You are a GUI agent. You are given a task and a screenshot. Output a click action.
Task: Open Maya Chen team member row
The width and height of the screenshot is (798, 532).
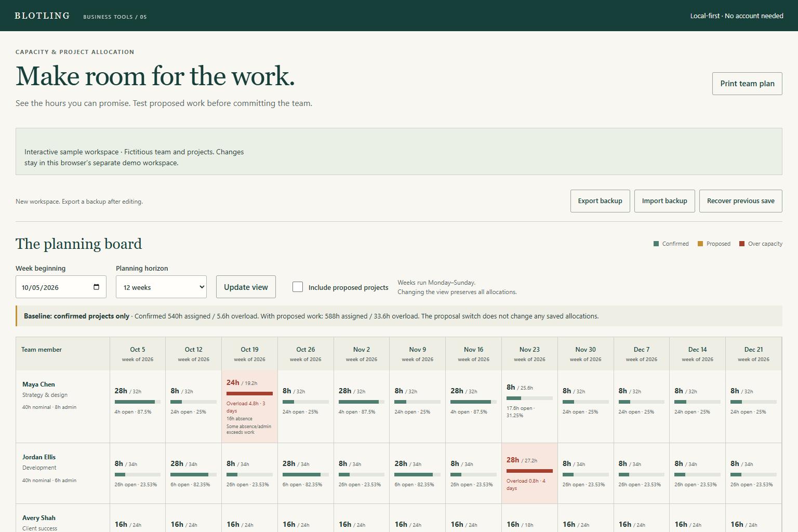point(63,407)
